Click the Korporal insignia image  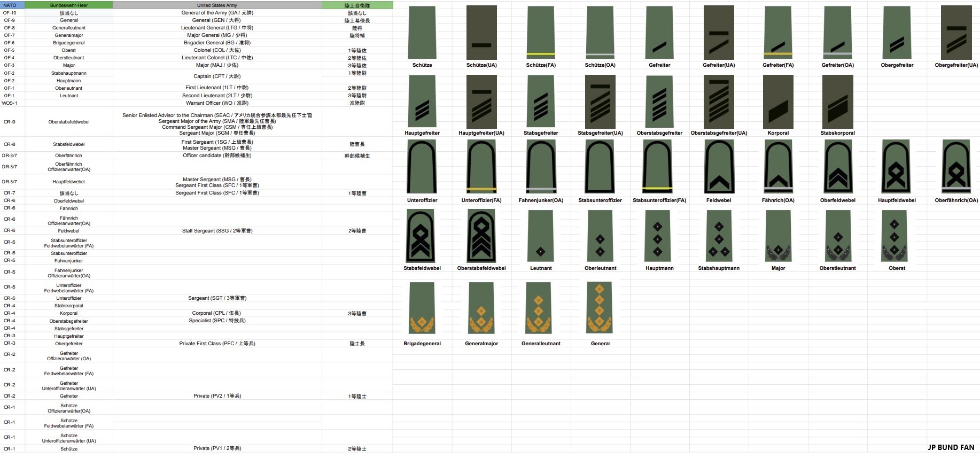click(778, 101)
